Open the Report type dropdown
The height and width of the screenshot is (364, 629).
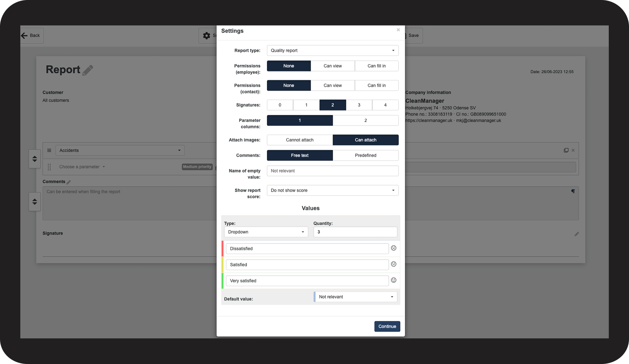click(x=332, y=50)
